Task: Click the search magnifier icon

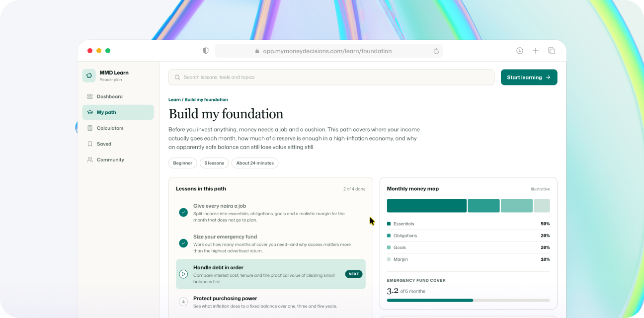Action: pos(177,78)
